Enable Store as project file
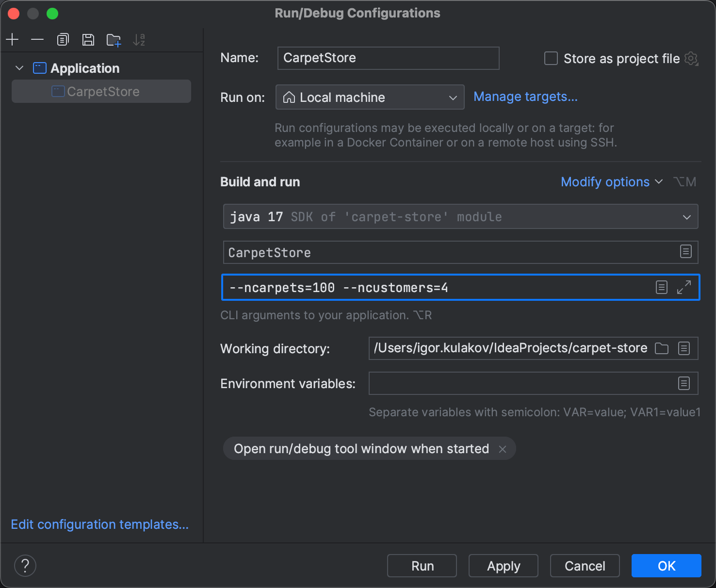This screenshot has width=716, height=588. click(551, 58)
